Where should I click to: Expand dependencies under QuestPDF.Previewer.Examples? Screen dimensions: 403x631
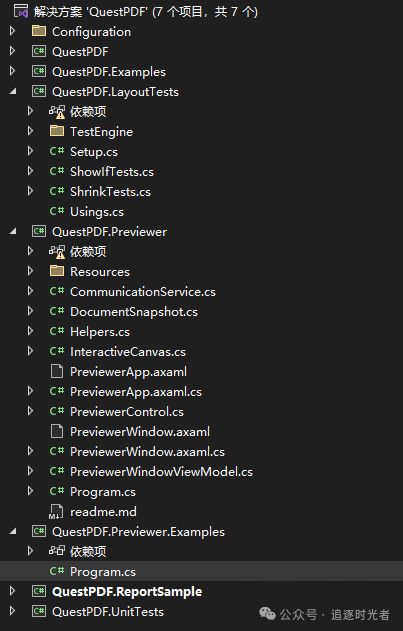click(31, 551)
